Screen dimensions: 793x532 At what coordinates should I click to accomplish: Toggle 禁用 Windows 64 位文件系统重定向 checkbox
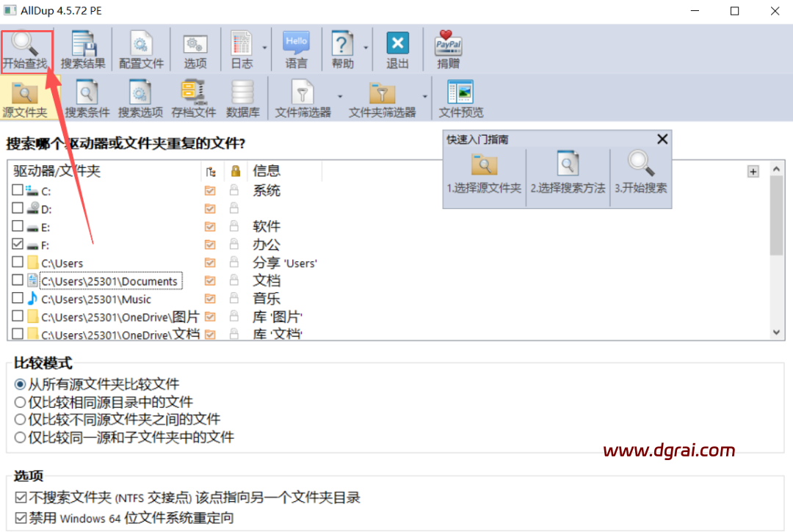coord(21,518)
